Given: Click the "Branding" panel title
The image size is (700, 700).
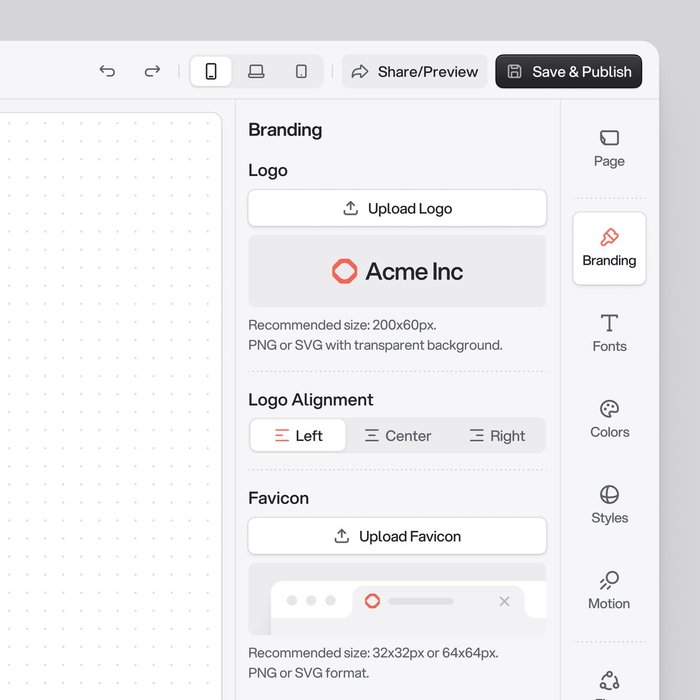Looking at the screenshot, I should (x=285, y=130).
